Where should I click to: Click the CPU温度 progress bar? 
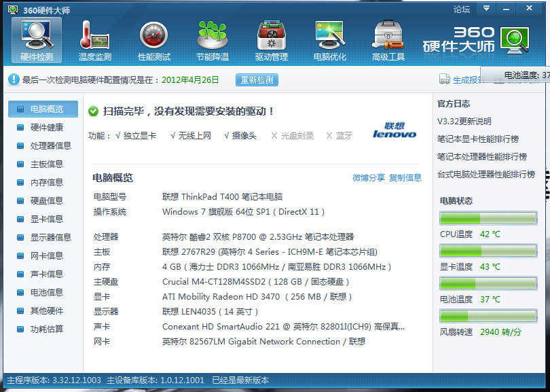click(x=488, y=218)
